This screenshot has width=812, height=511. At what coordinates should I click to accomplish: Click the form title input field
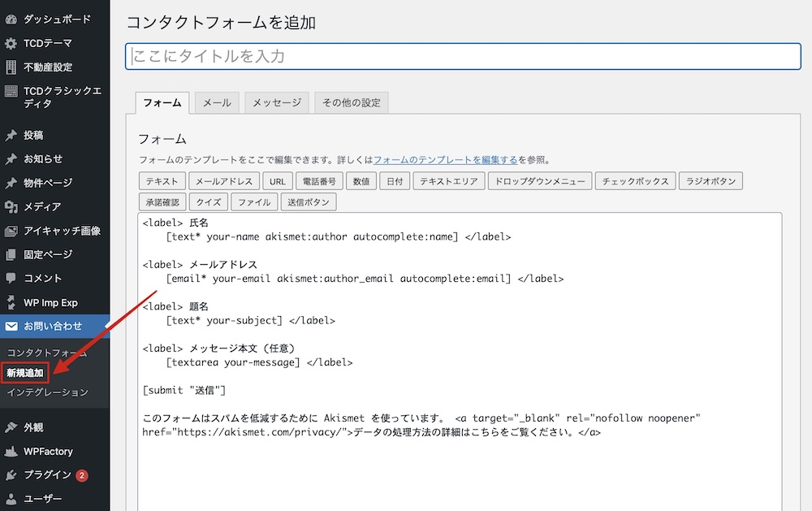tap(463, 56)
